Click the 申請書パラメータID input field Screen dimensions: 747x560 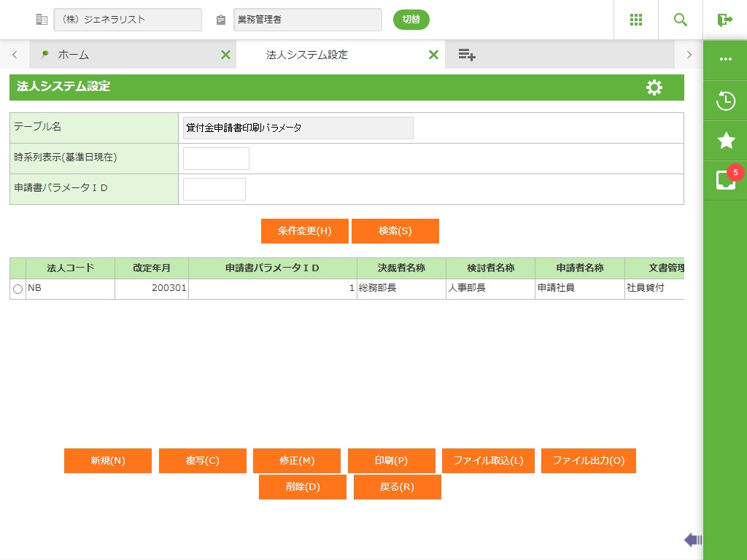click(x=214, y=189)
